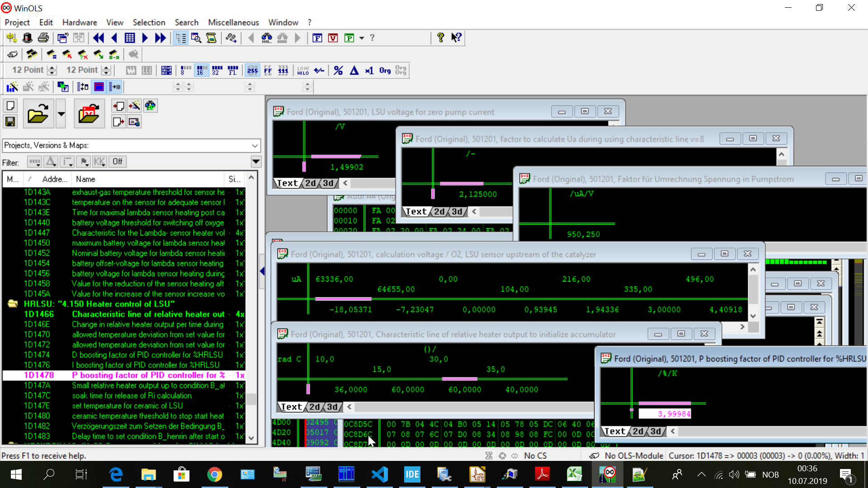
Task: Click the top hat icon in the toolbar
Action: pos(27,38)
